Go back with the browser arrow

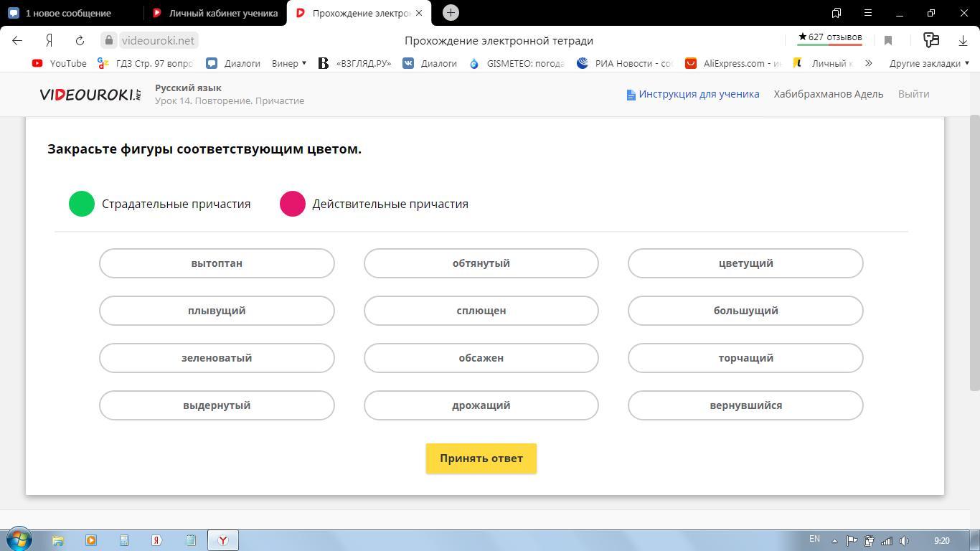[x=17, y=40]
